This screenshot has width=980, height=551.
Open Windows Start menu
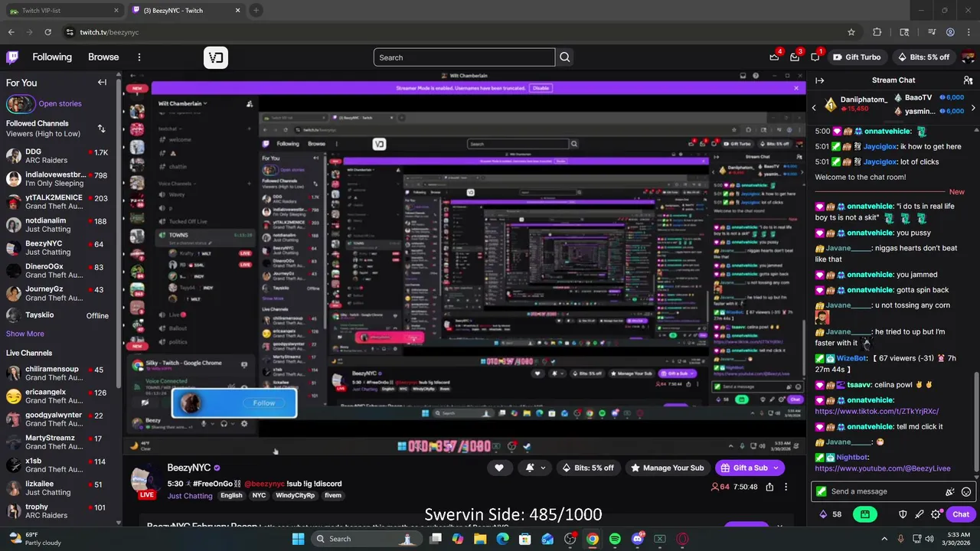(x=299, y=539)
